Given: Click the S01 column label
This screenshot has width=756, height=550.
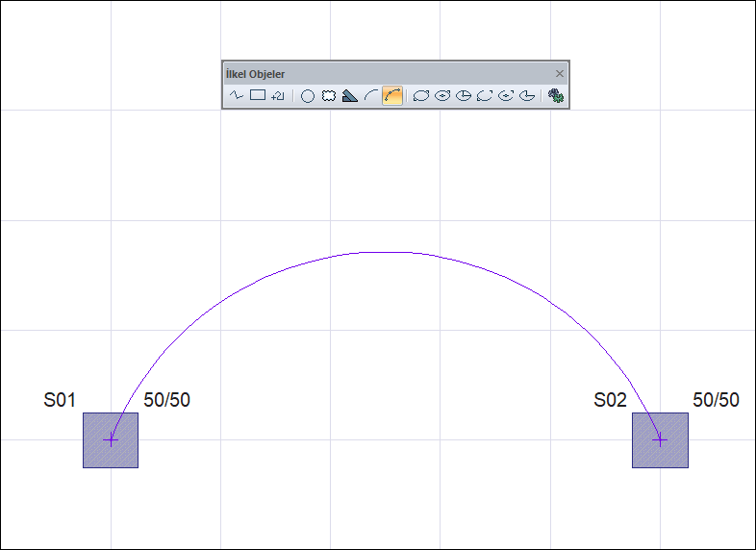Looking at the screenshot, I should [60, 400].
